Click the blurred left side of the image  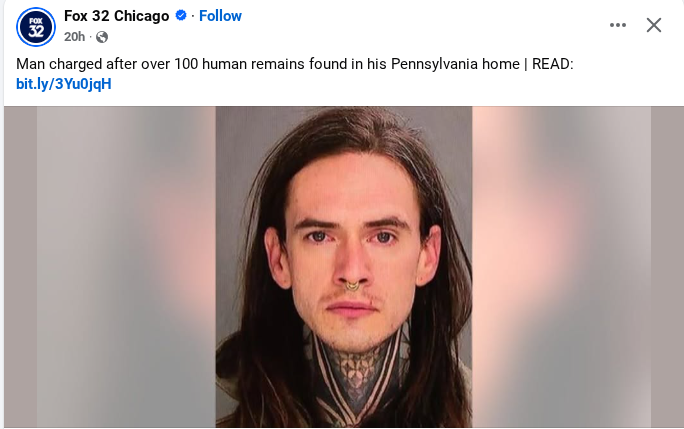click(x=110, y=267)
